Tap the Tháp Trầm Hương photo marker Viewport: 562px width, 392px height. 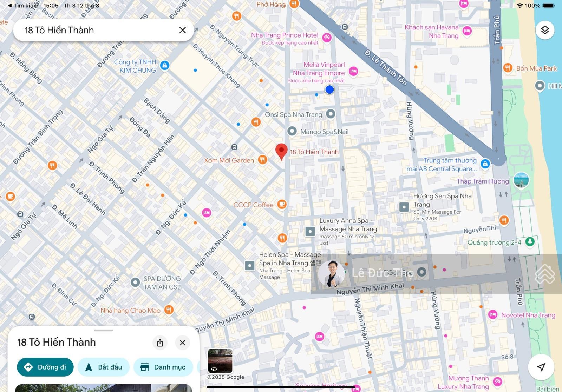[x=521, y=181]
